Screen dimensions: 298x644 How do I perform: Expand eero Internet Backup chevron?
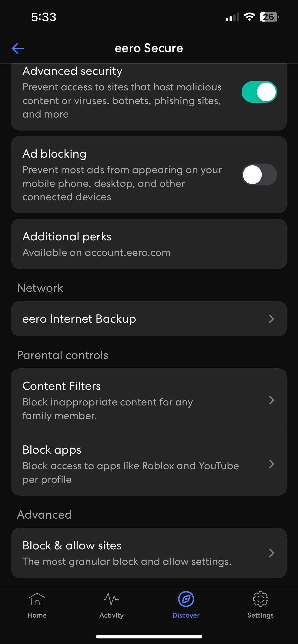point(271,319)
